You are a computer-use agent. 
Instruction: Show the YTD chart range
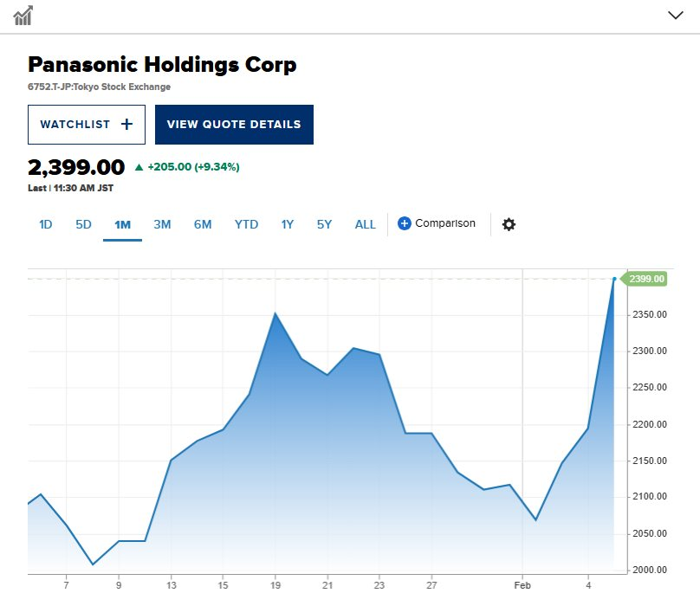coord(246,224)
